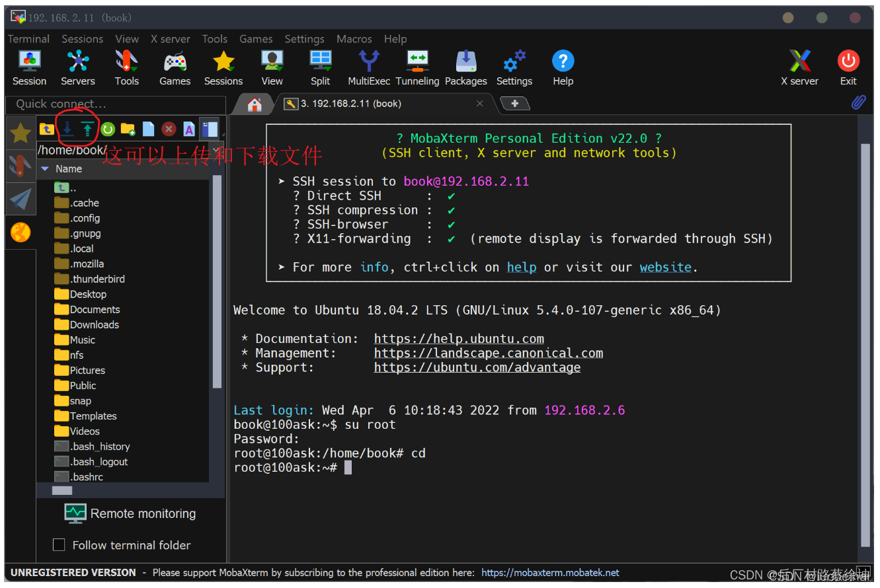Go to parent folder in SFTP browser

pyautogui.click(x=46, y=129)
